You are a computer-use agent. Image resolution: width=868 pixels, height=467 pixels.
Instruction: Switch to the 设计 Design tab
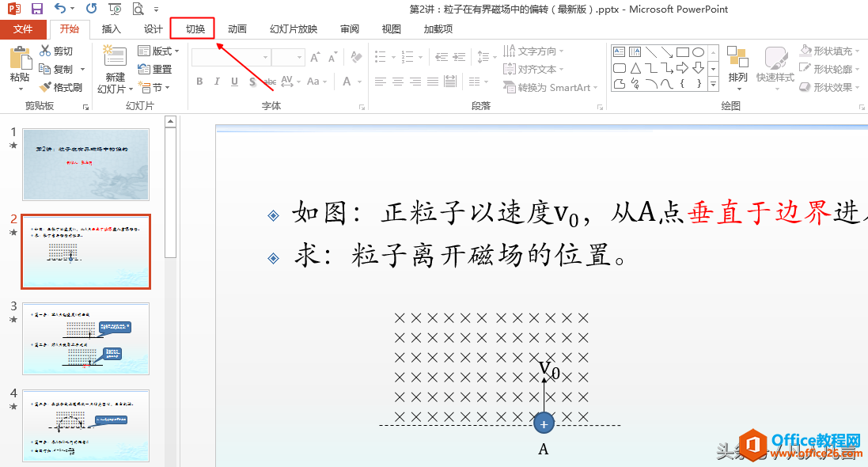(x=154, y=28)
